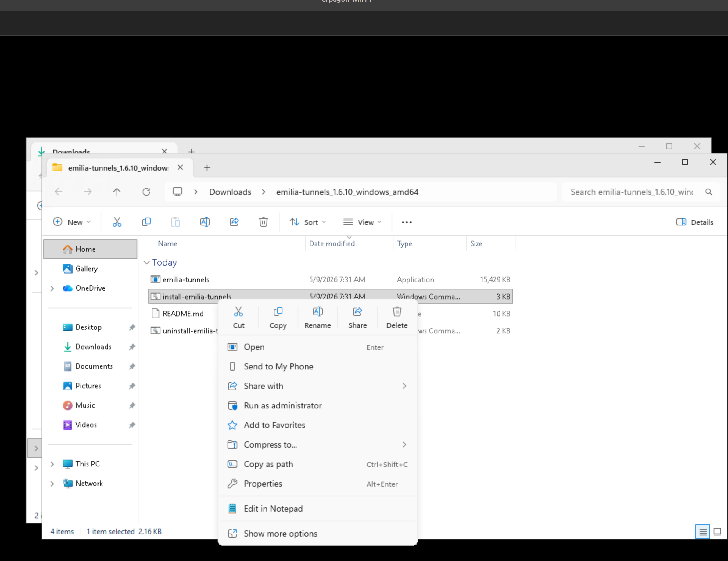Click the Cut icon in the toolbar
The width and height of the screenshot is (728, 561).
[117, 222]
